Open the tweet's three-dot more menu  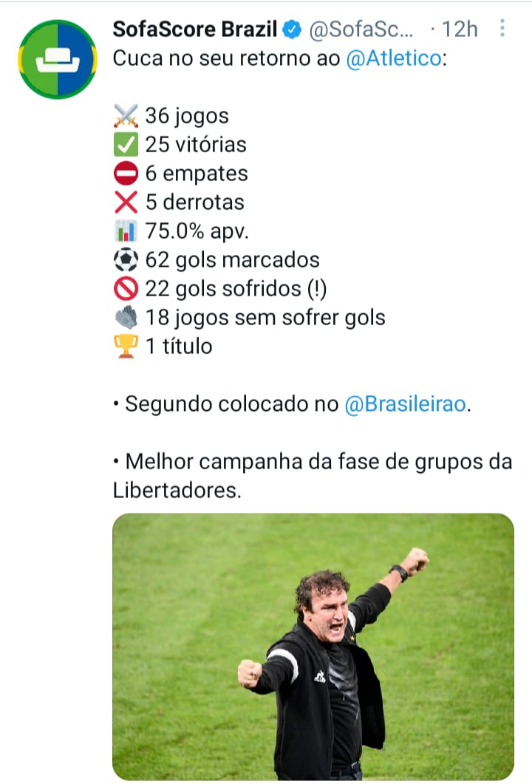(503, 29)
